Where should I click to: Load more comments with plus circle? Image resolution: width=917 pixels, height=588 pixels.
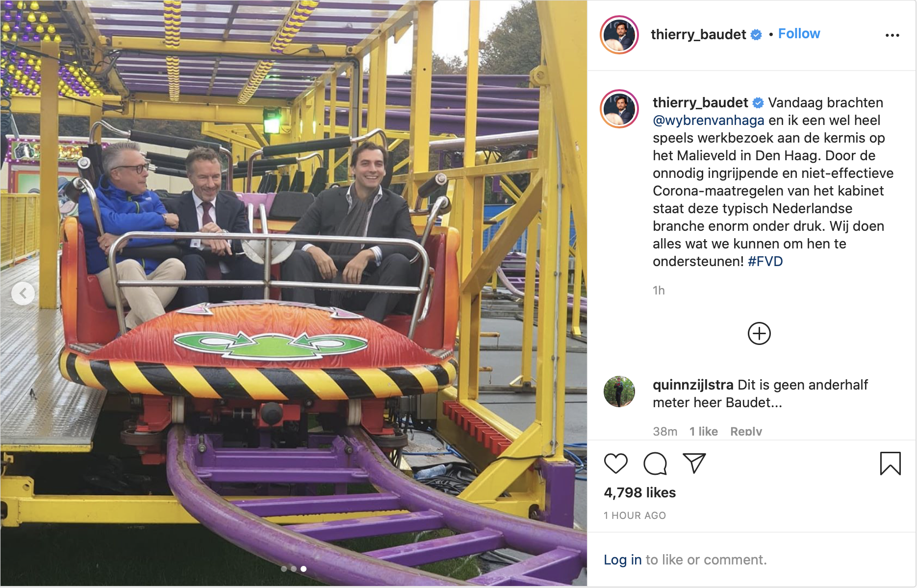[x=759, y=334]
